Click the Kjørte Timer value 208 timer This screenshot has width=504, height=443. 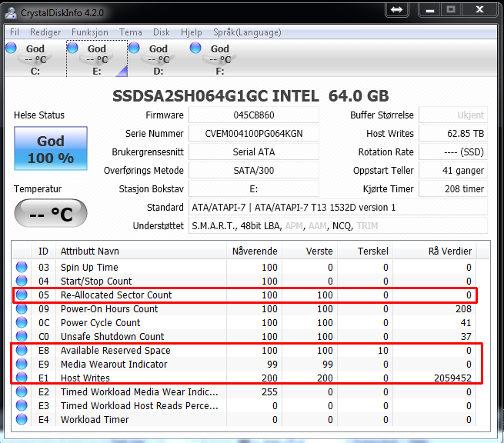(453, 189)
